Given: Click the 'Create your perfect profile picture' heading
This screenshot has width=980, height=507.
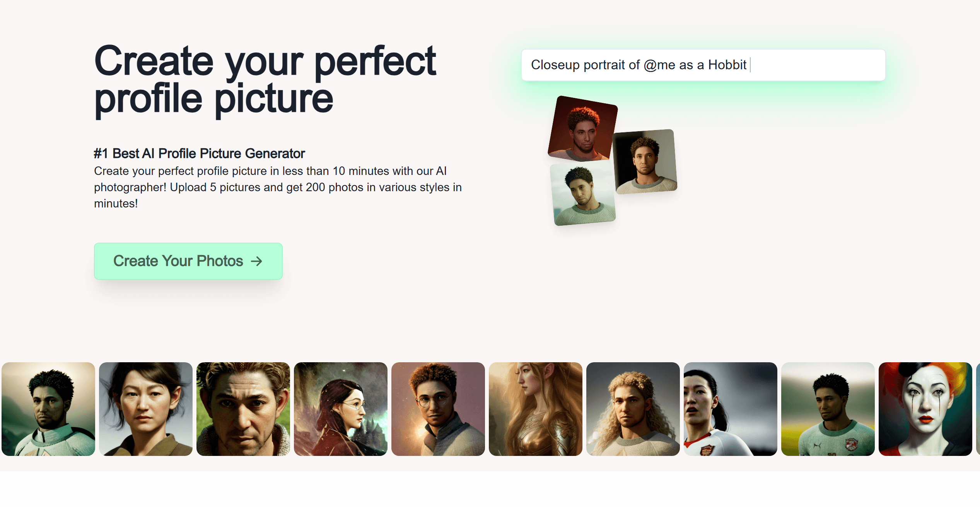Looking at the screenshot, I should (265, 79).
